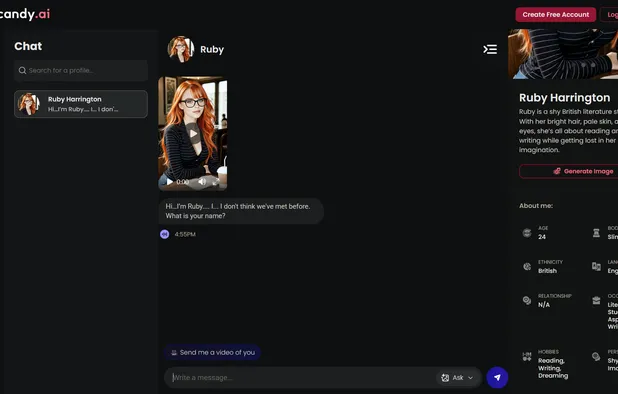This screenshot has width=618, height=394.
Task: Open the Ask dropdown
Action: click(457, 377)
